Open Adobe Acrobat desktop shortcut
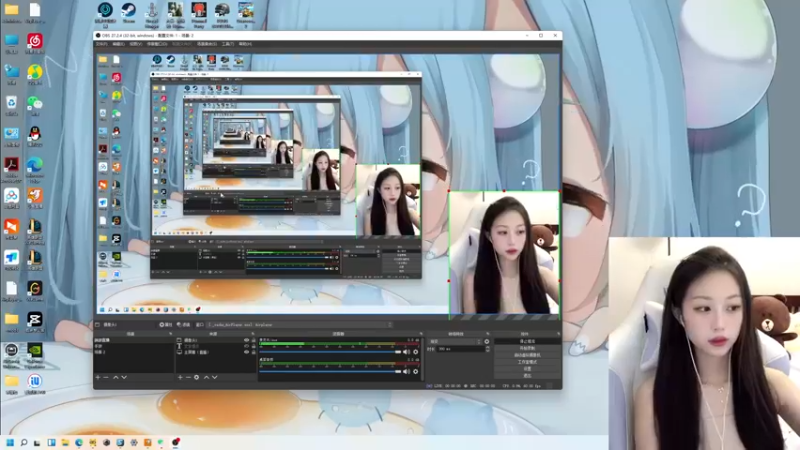Screen dimensions: 800x450 [x=11, y=169]
